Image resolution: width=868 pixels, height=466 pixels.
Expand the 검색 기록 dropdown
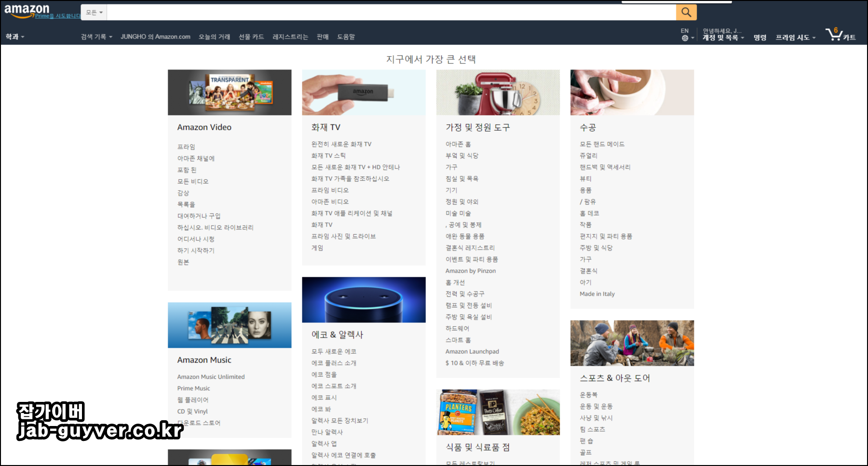(x=96, y=37)
